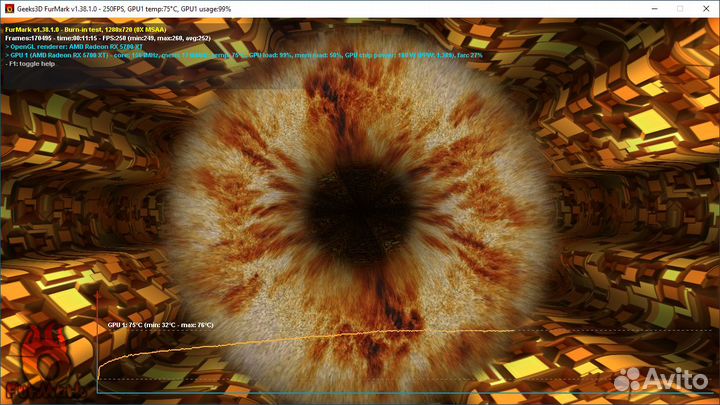This screenshot has height=405, width=720.
Task: Click the Frames and FPS counter line
Action: tap(110, 38)
